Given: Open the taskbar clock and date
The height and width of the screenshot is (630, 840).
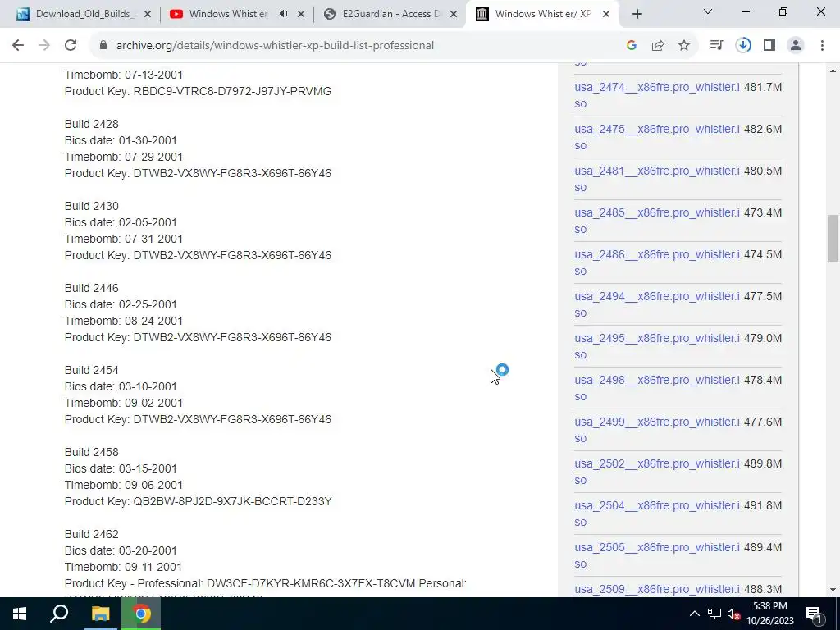Looking at the screenshot, I should (x=769, y=614).
